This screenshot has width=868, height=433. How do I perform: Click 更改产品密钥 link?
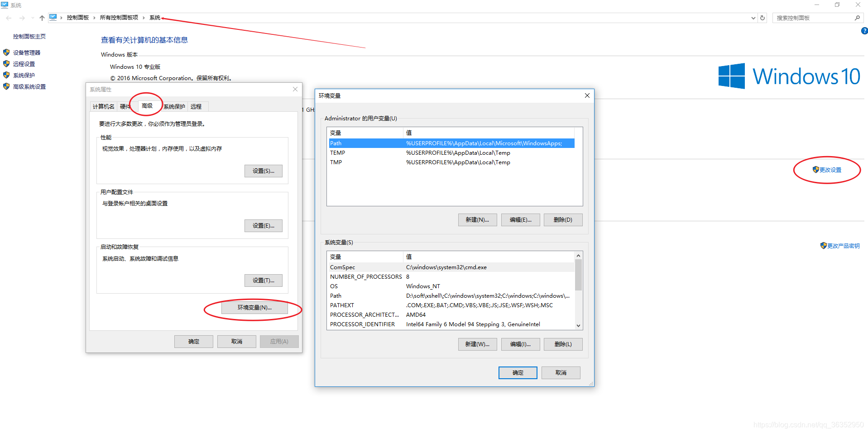[x=843, y=246]
